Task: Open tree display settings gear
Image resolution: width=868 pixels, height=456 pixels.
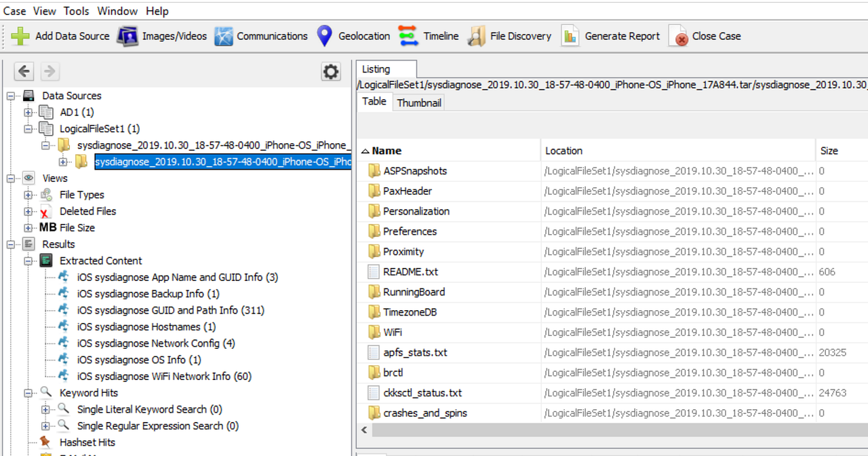Action: coord(331,72)
